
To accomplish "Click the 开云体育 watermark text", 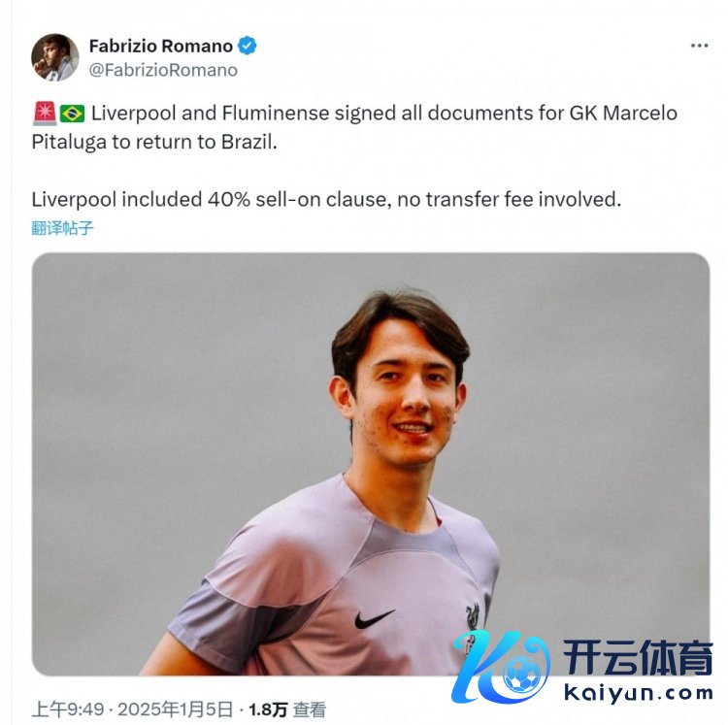I will tap(638, 658).
